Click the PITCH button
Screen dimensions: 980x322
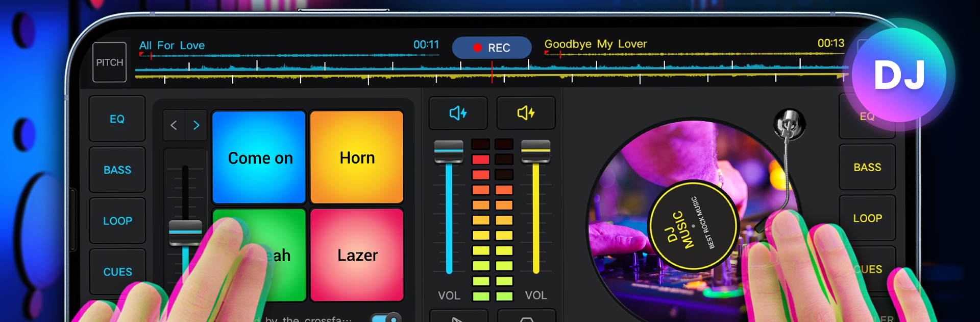(110, 62)
